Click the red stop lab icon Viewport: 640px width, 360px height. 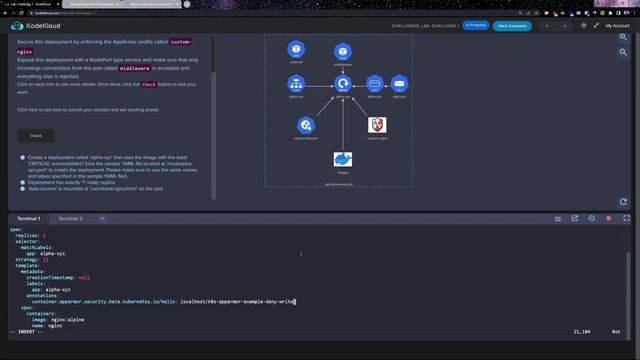click(x=609, y=218)
